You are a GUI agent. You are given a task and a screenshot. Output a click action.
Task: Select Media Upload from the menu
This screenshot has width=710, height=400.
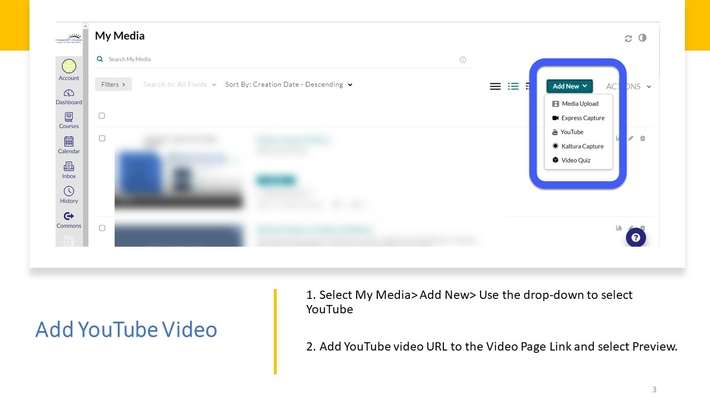(578, 104)
